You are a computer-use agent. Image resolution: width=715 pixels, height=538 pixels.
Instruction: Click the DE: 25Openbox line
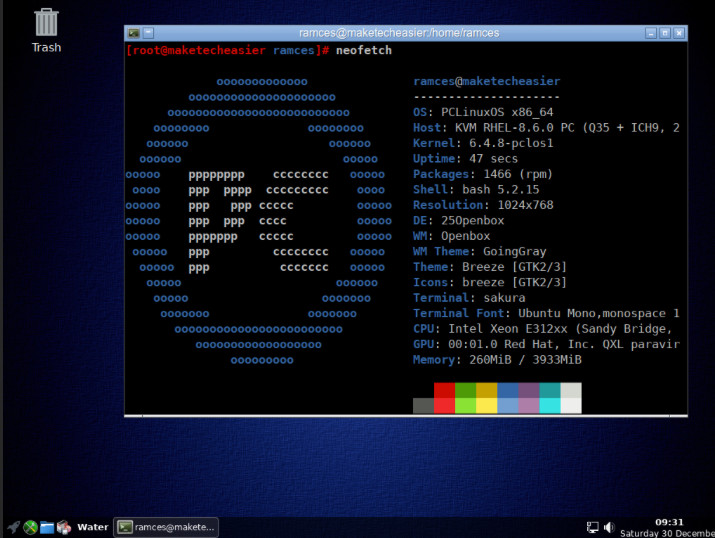459,221
